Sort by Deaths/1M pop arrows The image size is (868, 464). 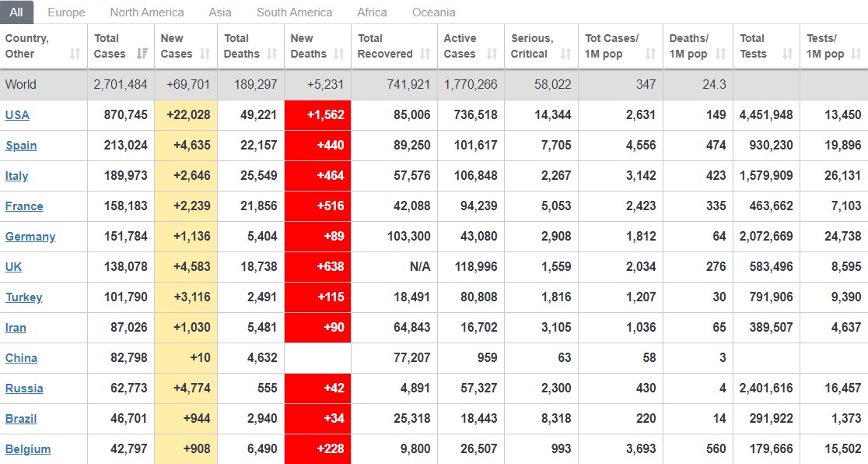click(720, 54)
